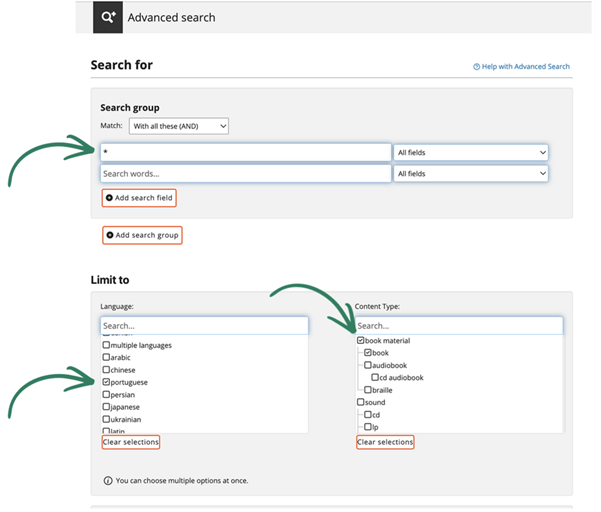Click the plus icon on Add search field
Viewport: 601px width, 512px height.
(109, 198)
